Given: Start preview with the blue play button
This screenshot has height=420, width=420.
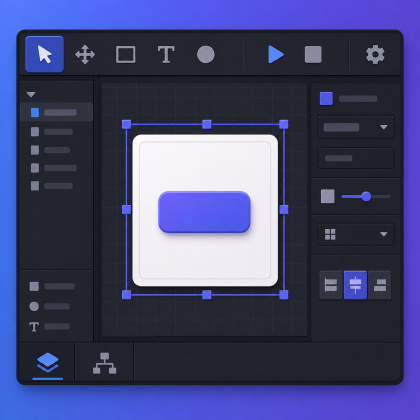Looking at the screenshot, I should (x=276, y=55).
